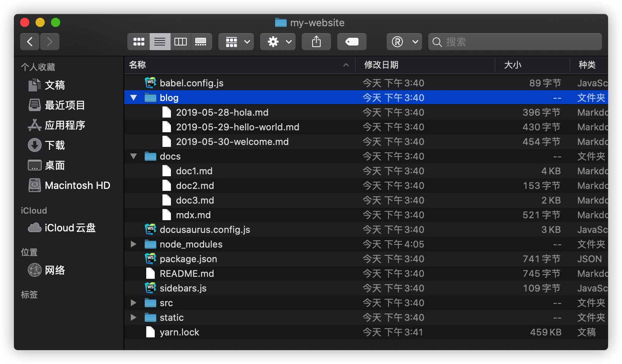Image resolution: width=622 pixels, height=364 pixels.
Task: Open 最近项目 in the sidebar
Action: [56, 105]
